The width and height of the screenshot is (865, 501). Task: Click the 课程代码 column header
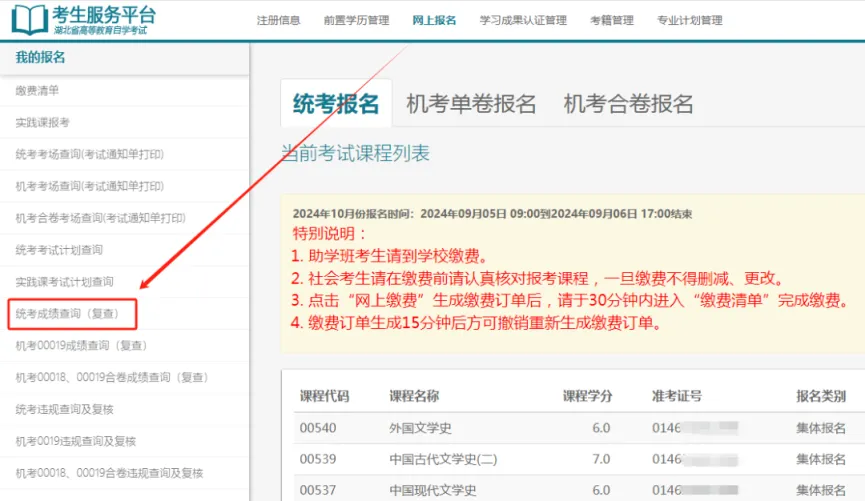(x=325, y=395)
